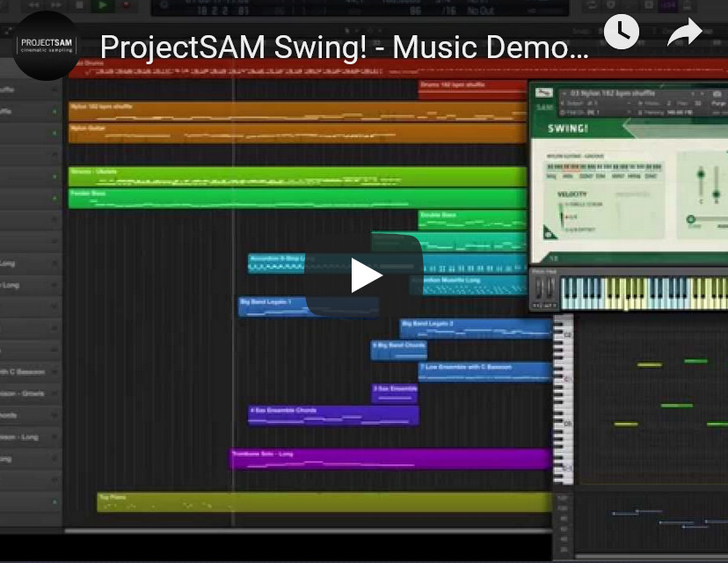
Task: Select the Double Bass region
Action: pyautogui.click(x=472, y=220)
